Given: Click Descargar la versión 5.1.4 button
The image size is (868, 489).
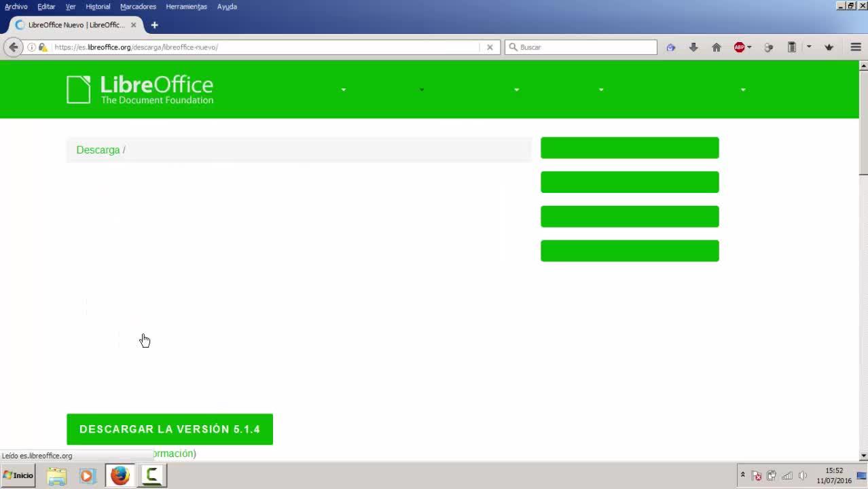Looking at the screenshot, I should (170, 429).
